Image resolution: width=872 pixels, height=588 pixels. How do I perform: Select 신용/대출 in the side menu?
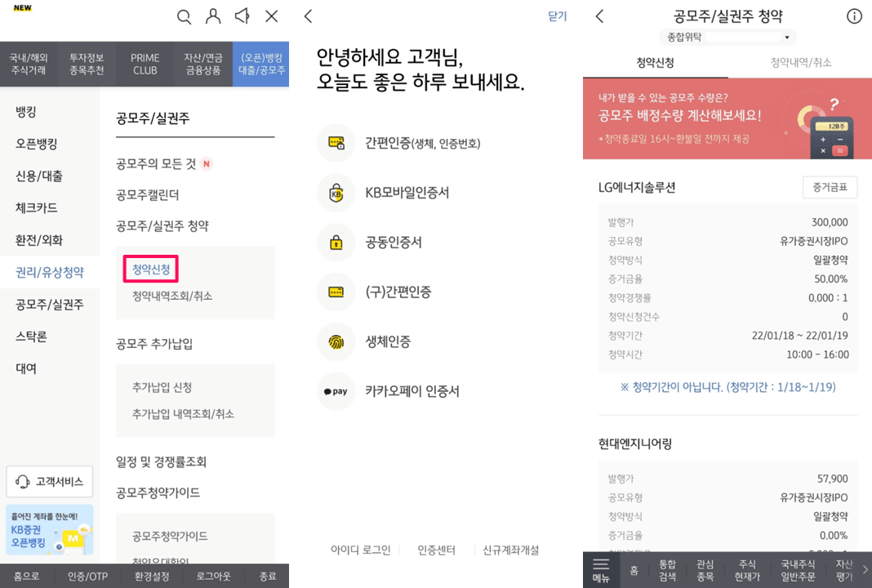coord(39,176)
